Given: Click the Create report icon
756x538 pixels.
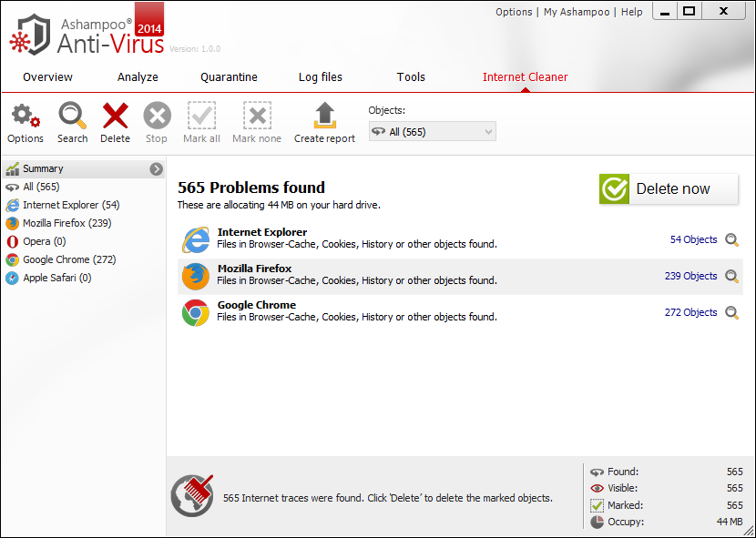Looking at the screenshot, I should point(324,117).
